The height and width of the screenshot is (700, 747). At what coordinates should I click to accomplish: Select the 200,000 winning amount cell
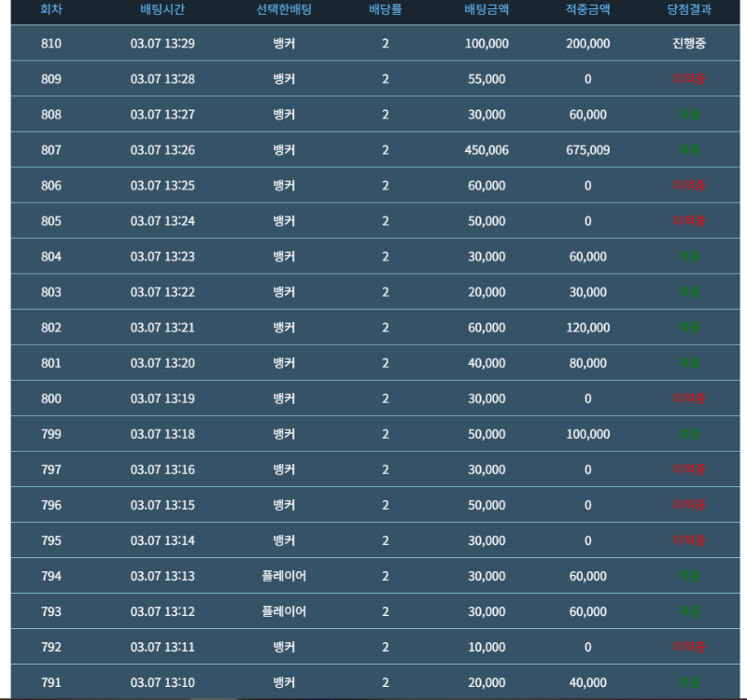tap(587, 44)
